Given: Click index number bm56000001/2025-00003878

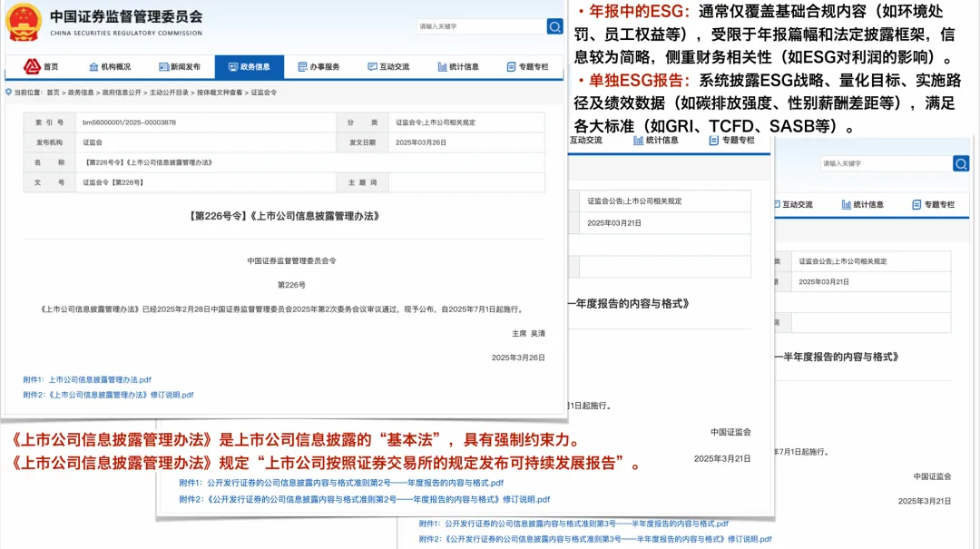Looking at the screenshot, I should click(130, 123).
